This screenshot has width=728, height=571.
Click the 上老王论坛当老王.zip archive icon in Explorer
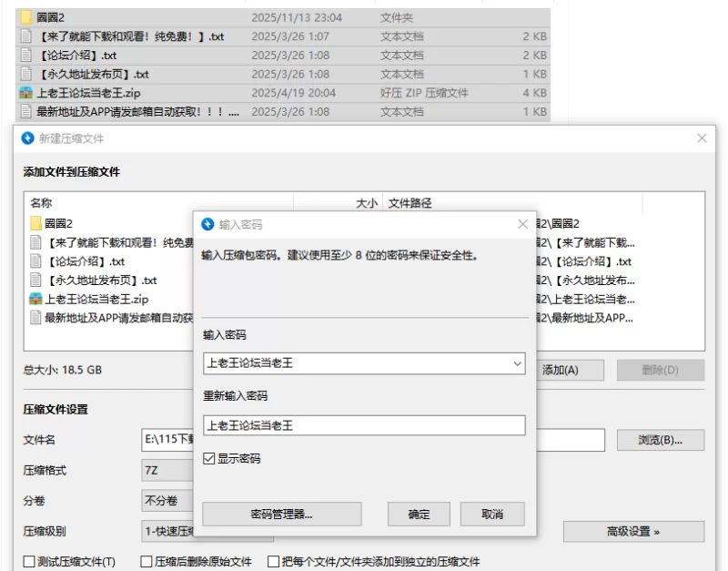26,93
